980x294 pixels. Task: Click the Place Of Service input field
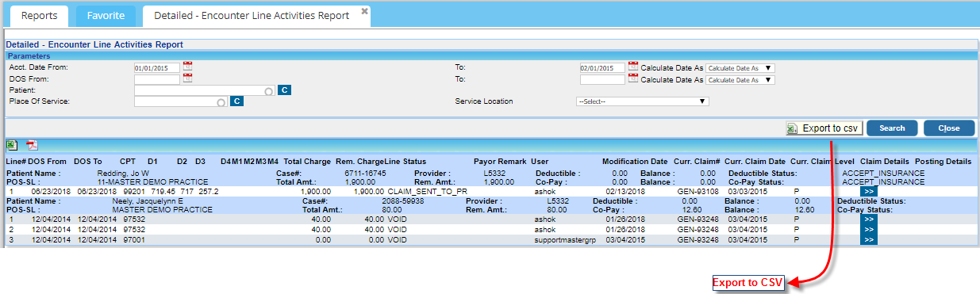pyautogui.click(x=180, y=101)
